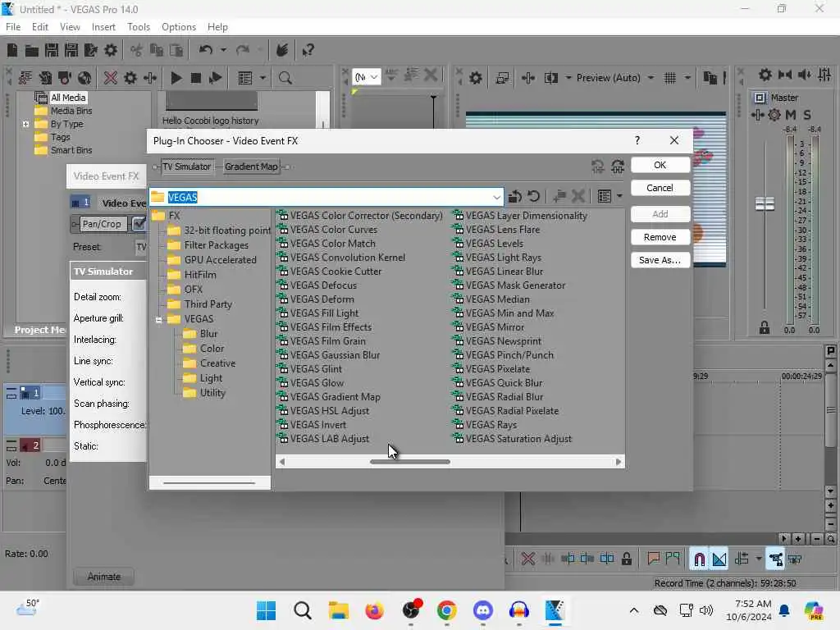Click the Undo arrow icon

(x=206, y=50)
